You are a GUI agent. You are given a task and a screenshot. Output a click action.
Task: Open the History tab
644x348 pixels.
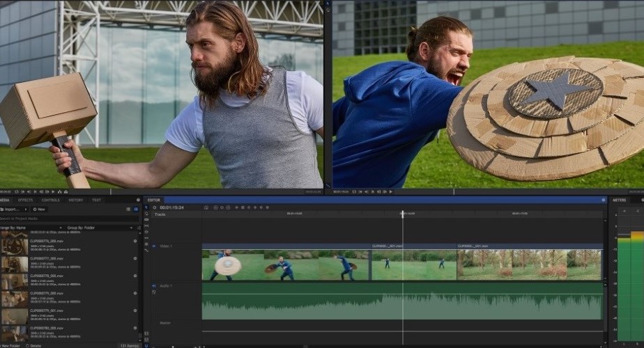point(76,200)
